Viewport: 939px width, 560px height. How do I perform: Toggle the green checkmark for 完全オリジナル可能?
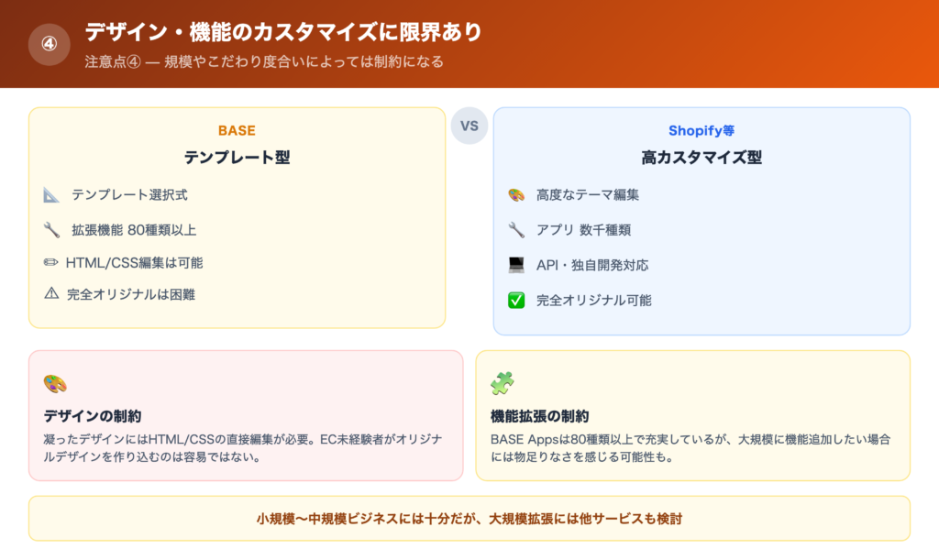[518, 300]
